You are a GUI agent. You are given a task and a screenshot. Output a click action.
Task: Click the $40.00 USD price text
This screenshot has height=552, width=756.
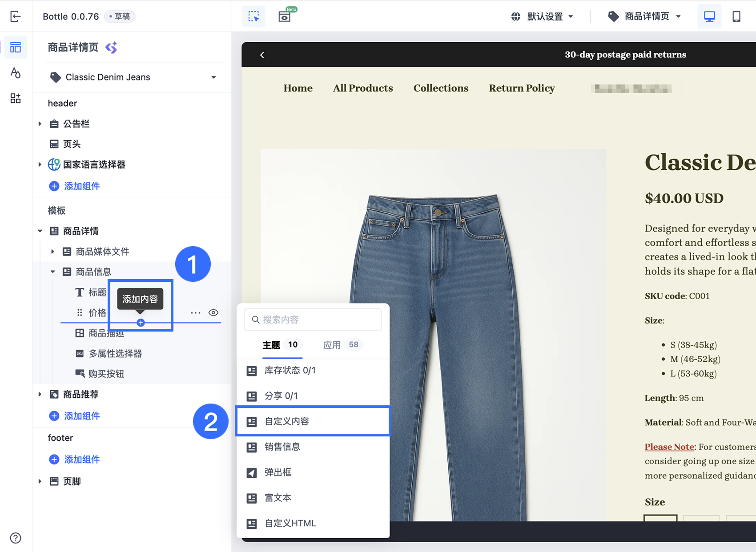(x=684, y=198)
